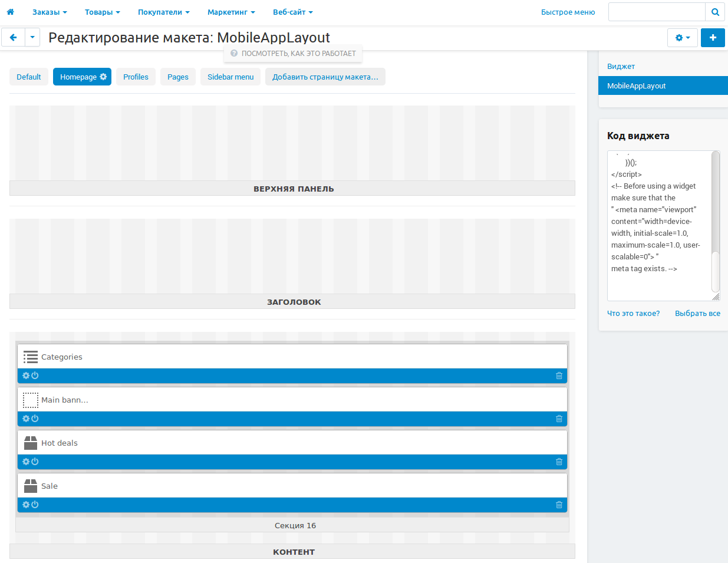The image size is (728, 563).
Task: Expand the Заказы dropdown menu
Action: tap(50, 12)
